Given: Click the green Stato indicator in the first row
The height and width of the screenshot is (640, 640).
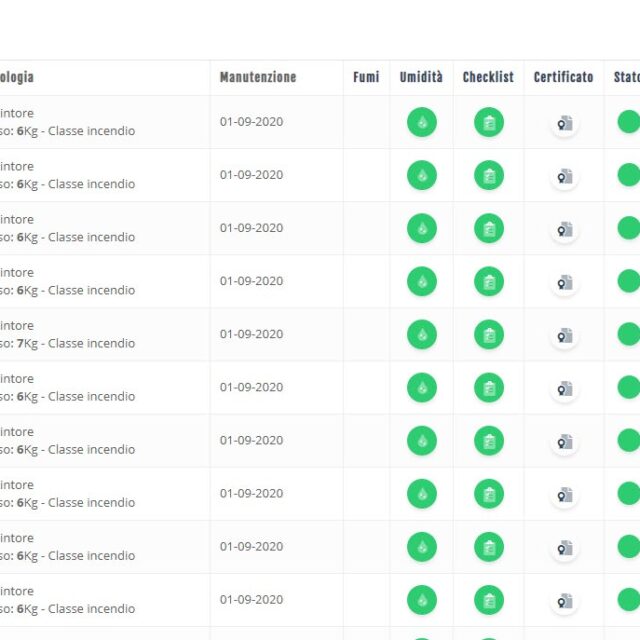Looking at the screenshot, I should 628,123.
